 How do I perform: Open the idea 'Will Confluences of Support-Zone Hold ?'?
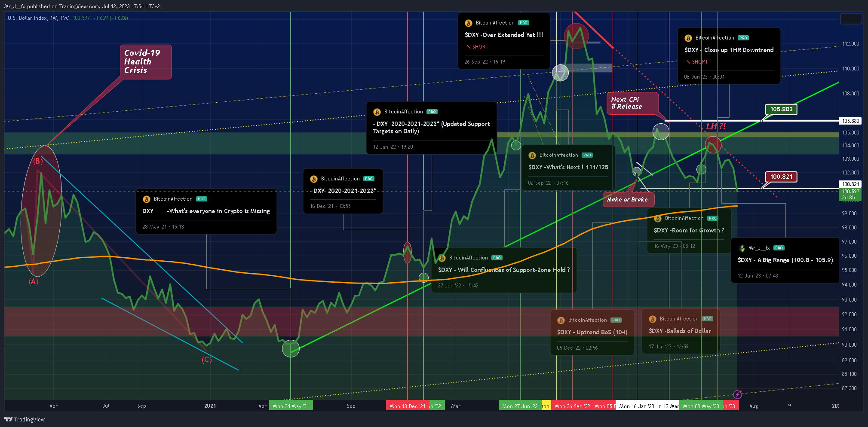coord(503,270)
